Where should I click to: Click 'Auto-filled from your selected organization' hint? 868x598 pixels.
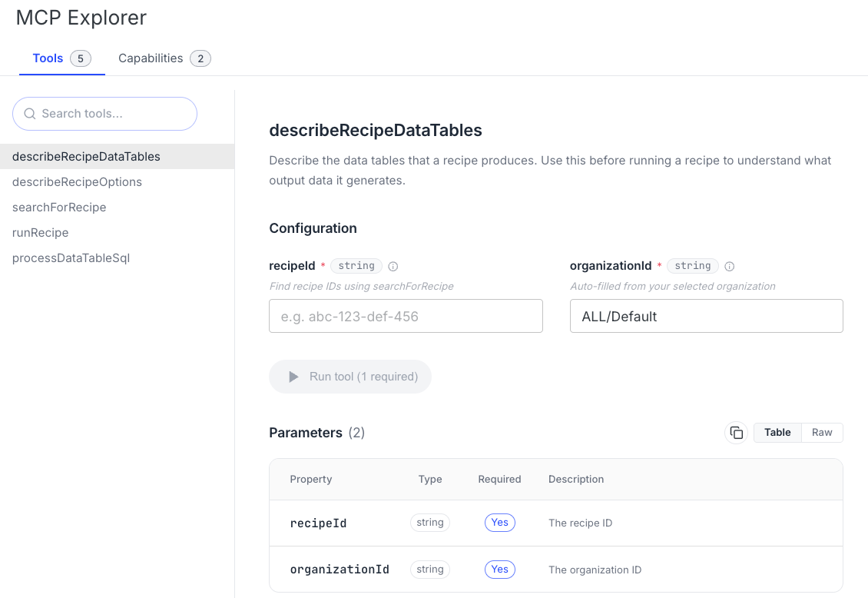click(x=673, y=286)
